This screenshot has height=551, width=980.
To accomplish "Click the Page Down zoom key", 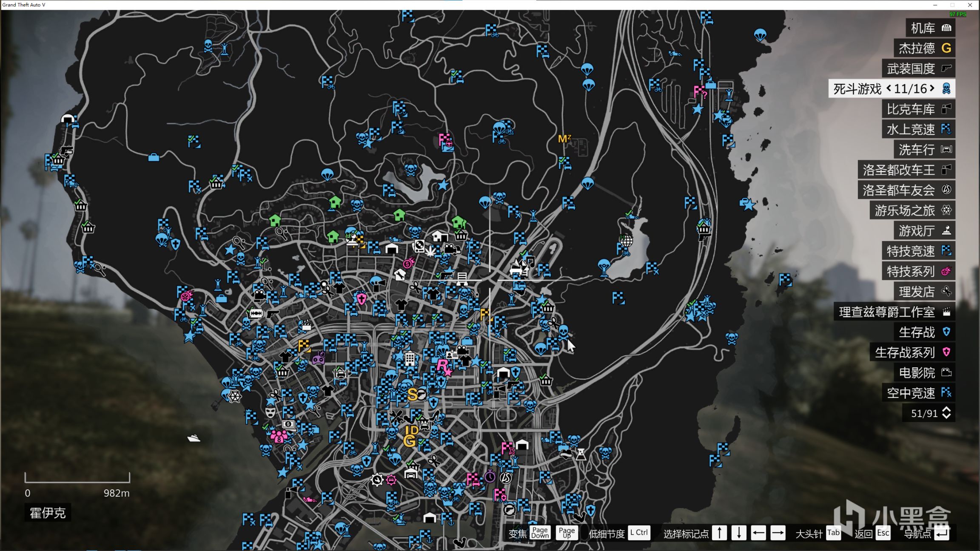I will [540, 533].
